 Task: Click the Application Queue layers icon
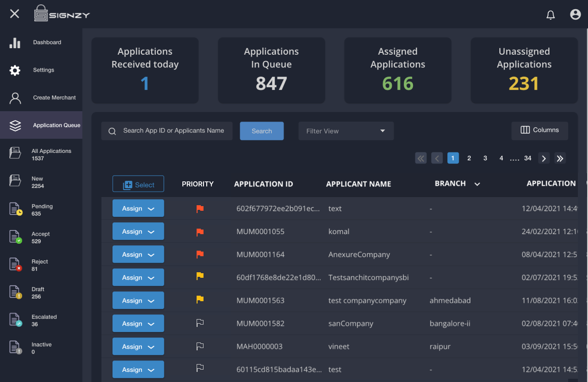[x=15, y=125]
